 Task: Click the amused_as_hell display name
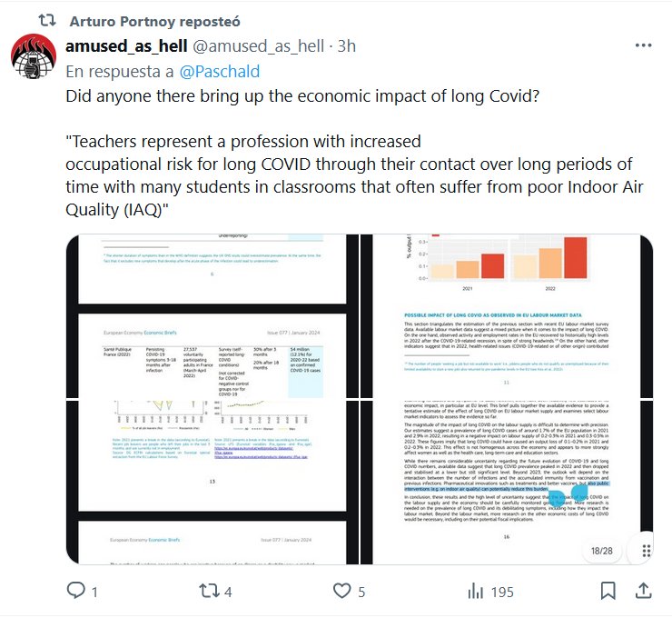(124, 46)
